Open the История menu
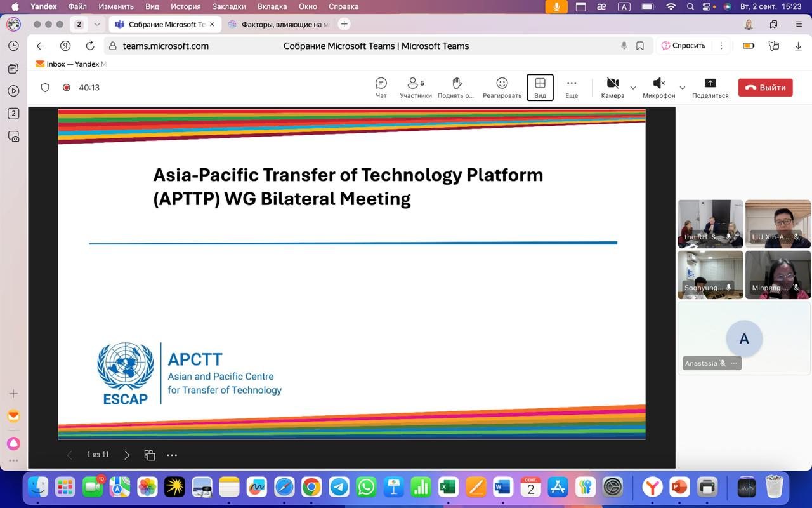The height and width of the screenshot is (508, 812). pyautogui.click(x=185, y=6)
